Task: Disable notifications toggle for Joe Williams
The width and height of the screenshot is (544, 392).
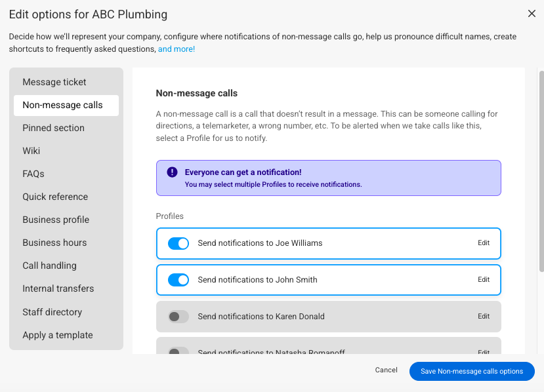Action: click(178, 243)
